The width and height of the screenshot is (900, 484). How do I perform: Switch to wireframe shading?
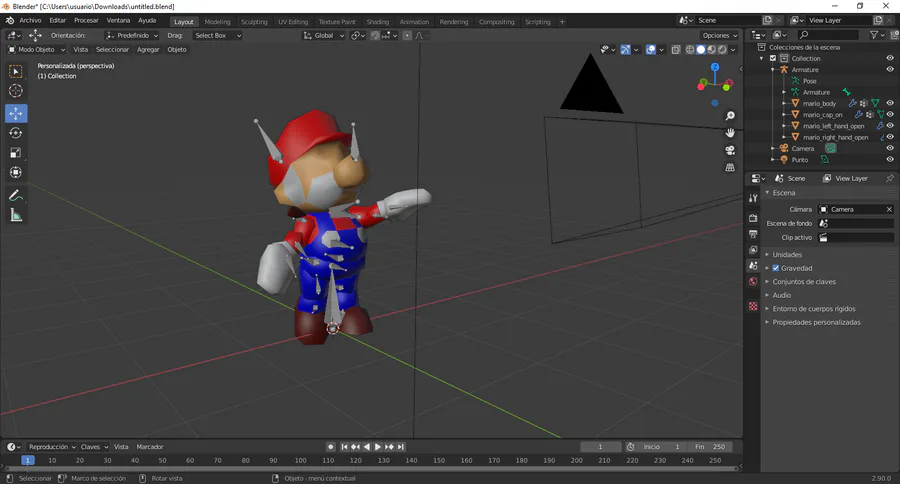[690, 50]
